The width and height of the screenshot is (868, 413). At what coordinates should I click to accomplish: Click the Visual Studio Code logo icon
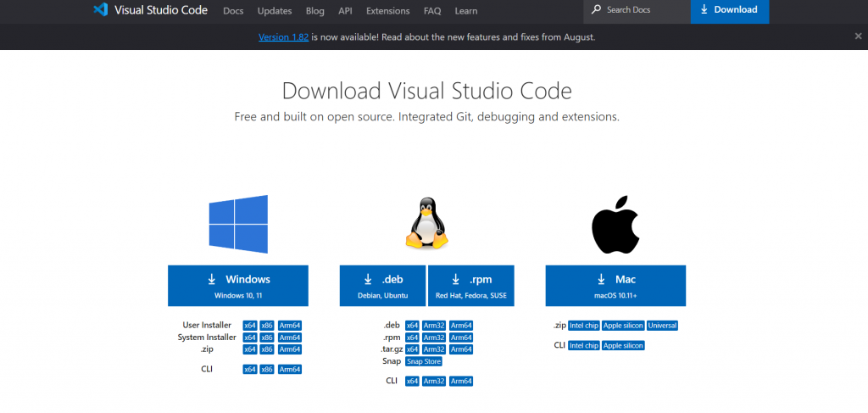click(x=101, y=9)
